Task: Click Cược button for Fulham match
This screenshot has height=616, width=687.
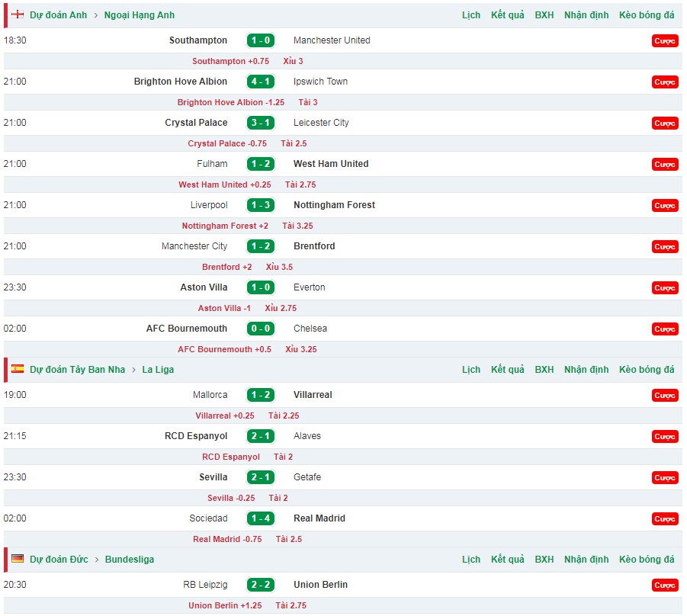Action: 665,165
